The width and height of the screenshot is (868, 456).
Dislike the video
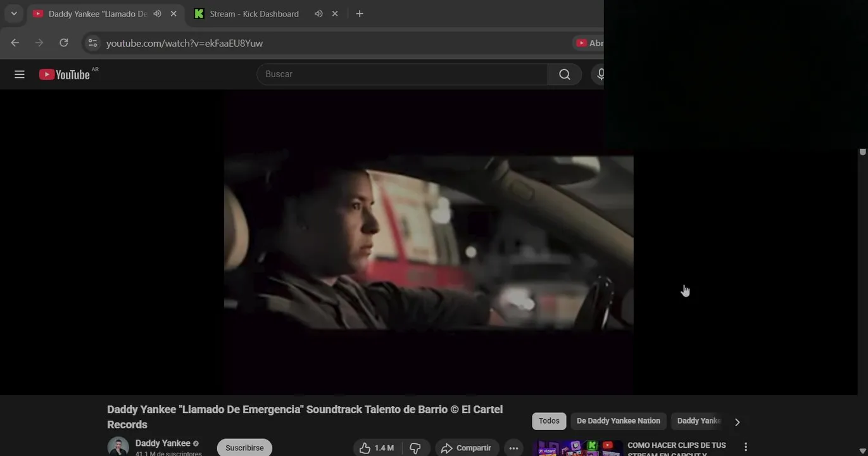pos(415,448)
